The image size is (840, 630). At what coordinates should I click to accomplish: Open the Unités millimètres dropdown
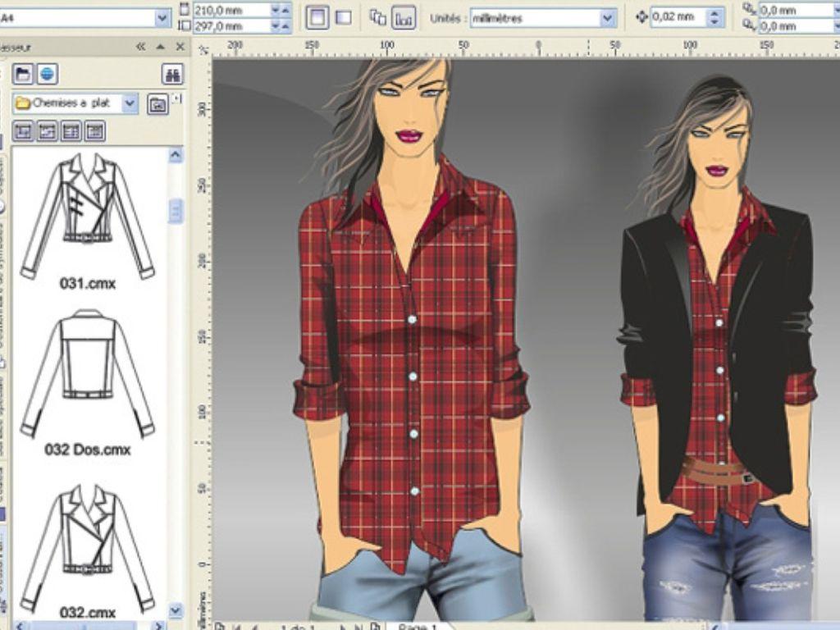click(607, 17)
